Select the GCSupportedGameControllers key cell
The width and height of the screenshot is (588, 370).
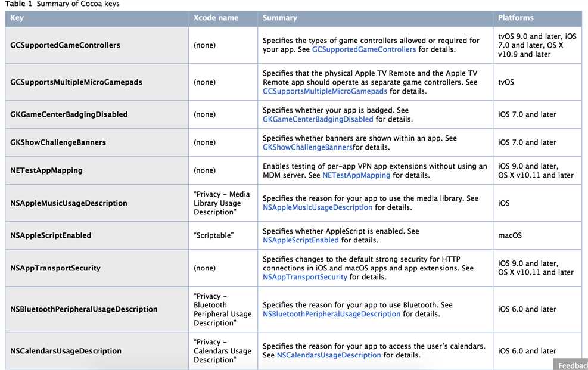click(97, 45)
